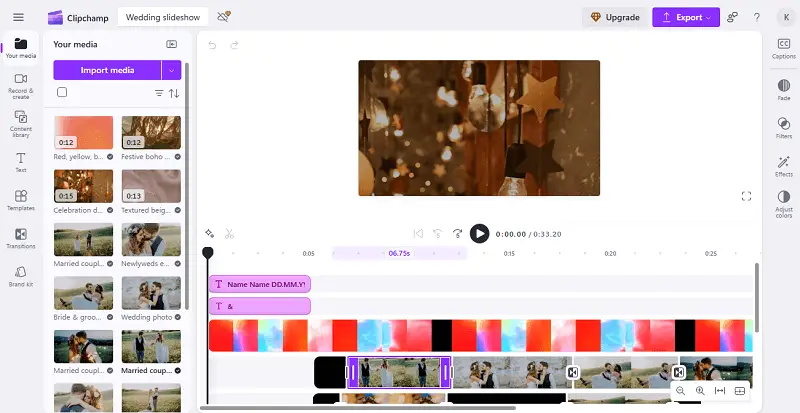Open the Text panel
This screenshot has width=800, height=413.
20,162
